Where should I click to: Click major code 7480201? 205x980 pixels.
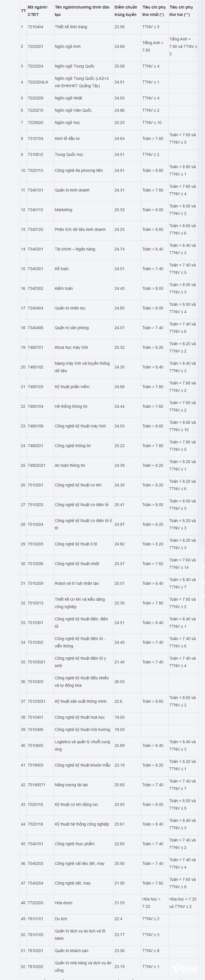(35, 446)
